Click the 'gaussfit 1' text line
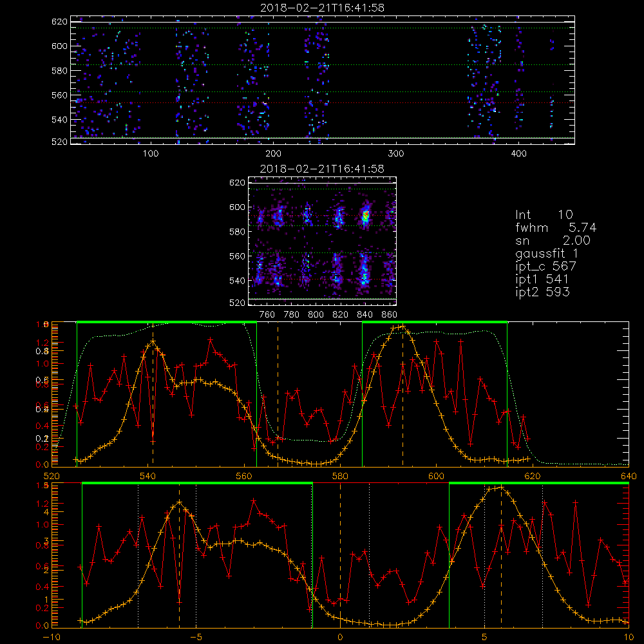This screenshot has width=644, height=644. [546, 253]
